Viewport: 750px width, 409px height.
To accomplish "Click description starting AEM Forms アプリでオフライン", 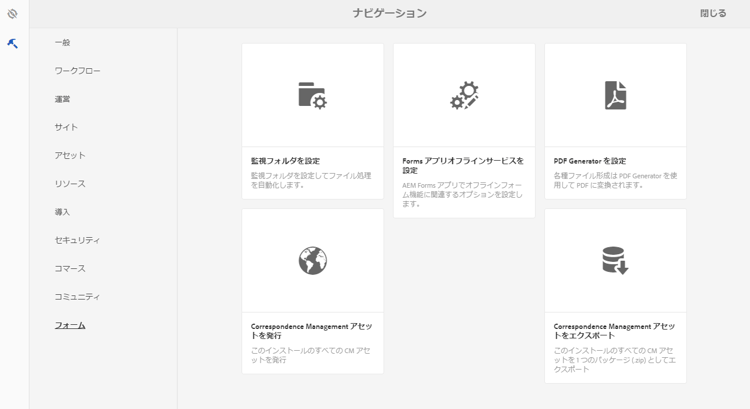I will (462, 194).
